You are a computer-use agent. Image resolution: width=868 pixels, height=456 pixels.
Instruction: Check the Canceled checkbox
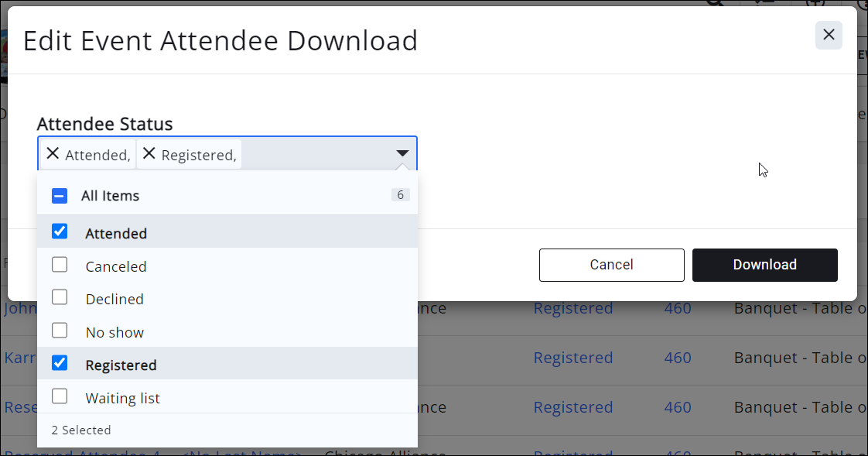[x=60, y=265]
